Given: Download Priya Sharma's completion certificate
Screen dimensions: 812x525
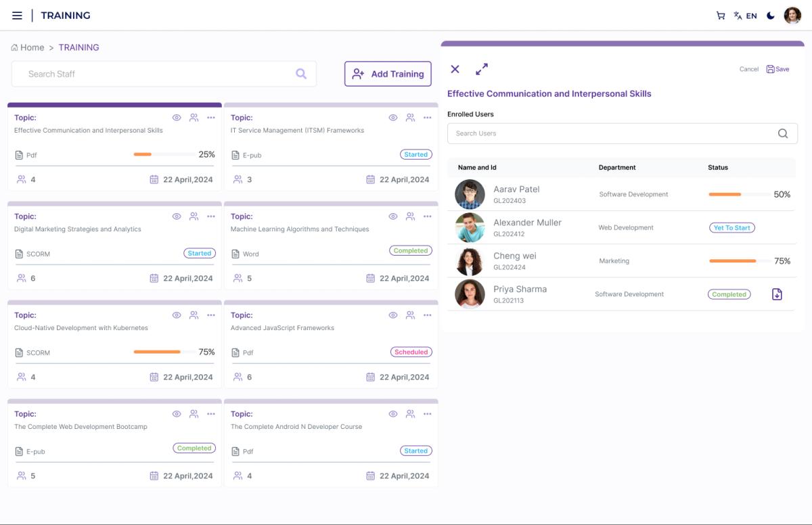Looking at the screenshot, I should click(x=777, y=294).
